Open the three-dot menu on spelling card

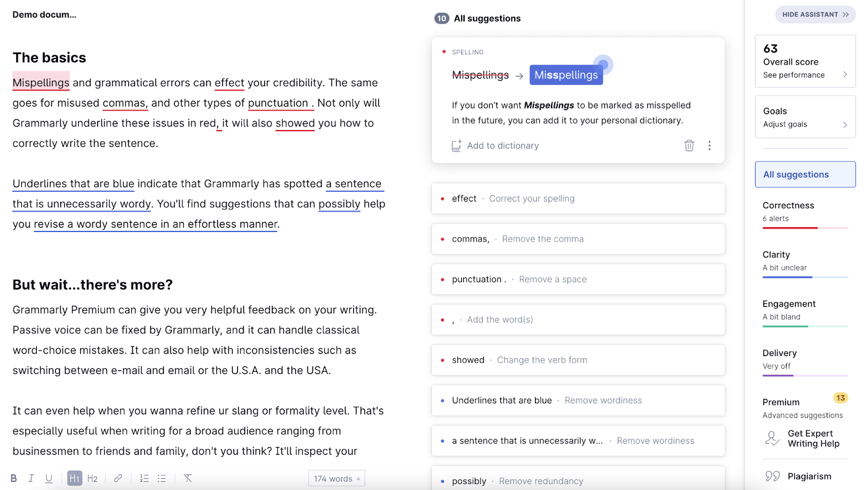click(709, 145)
